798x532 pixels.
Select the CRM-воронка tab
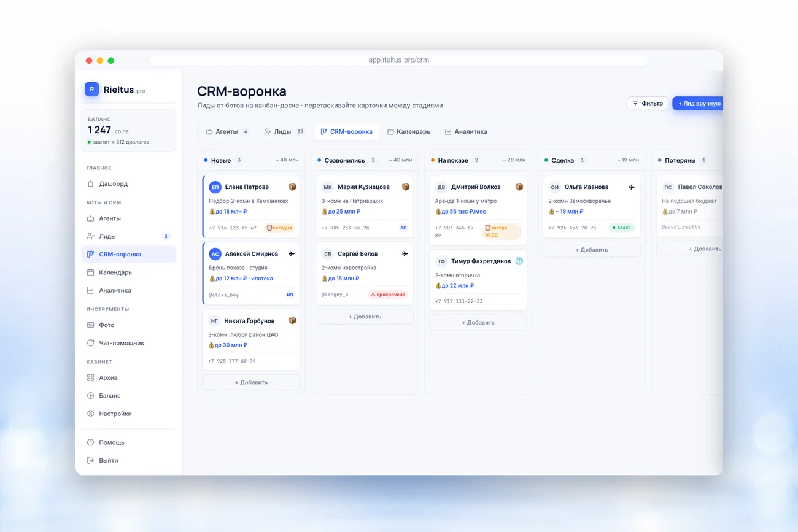click(x=346, y=132)
